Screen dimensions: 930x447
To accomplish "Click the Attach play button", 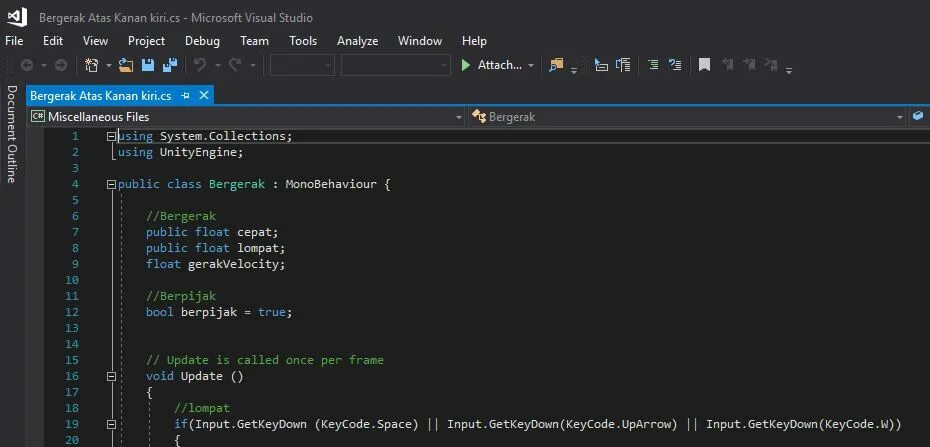I will (x=466, y=65).
